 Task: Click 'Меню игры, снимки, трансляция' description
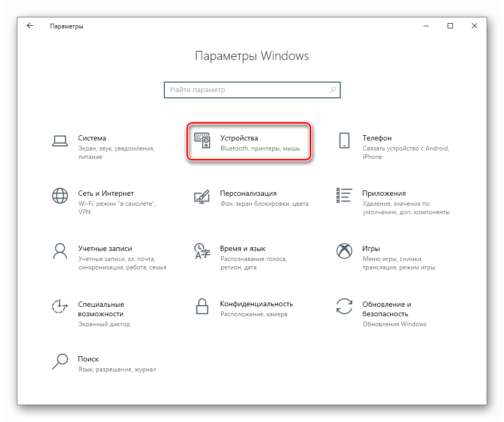[x=399, y=263]
